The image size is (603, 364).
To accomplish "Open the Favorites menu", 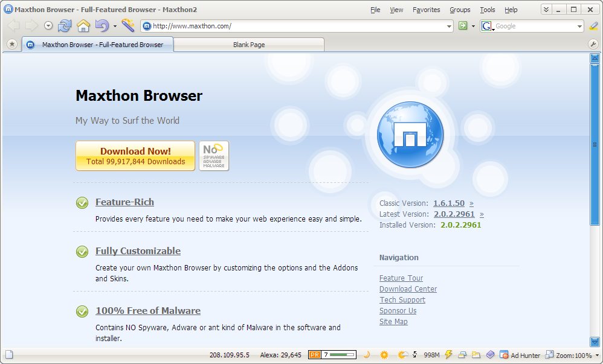I will pyautogui.click(x=426, y=9).
